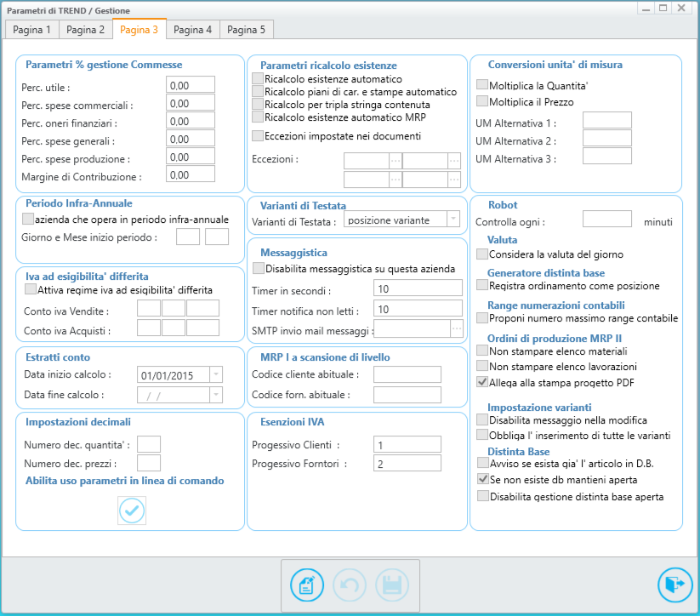Minimize the Parametri di TREND window
This screenshot has height=616, width=700.
pyautogui.click(x=646, y=8)
